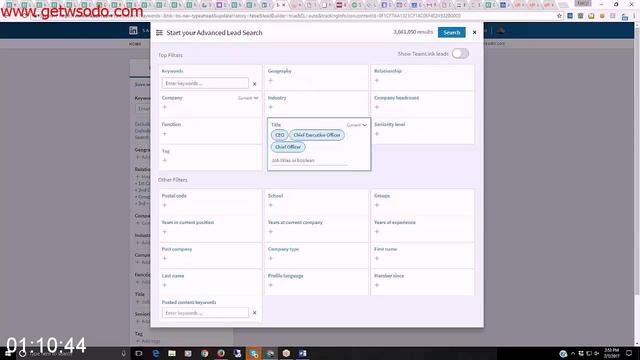This screenshot has width=640, height=360.
Task: Add a Geography filter with the plus icon
Action: click(270, 80)
